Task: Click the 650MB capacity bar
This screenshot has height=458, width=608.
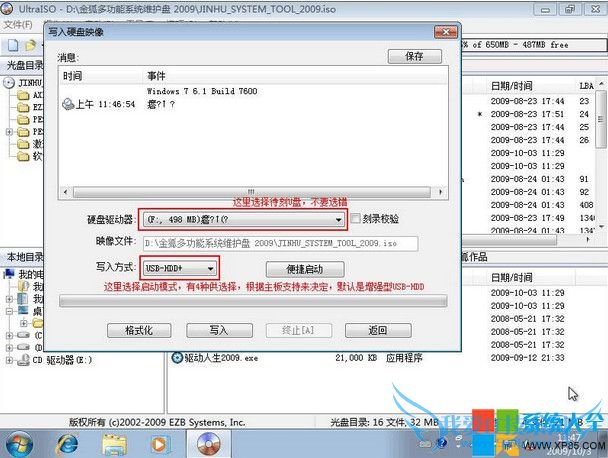Action: pyautogui.click(x=534, y=45)
